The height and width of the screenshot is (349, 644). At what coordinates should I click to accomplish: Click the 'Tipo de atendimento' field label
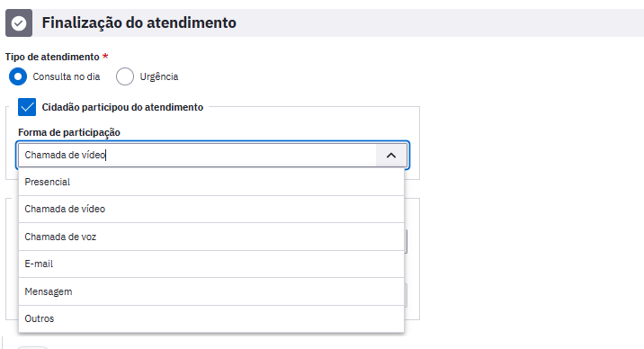(52, 57)
